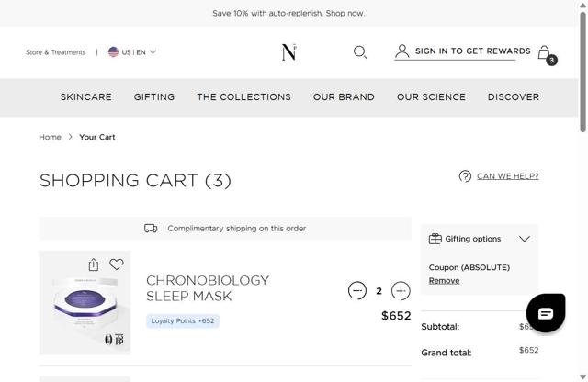Open the US | EN region dropdown
This screenshot has height=382, width=588.
coord(132,52)
